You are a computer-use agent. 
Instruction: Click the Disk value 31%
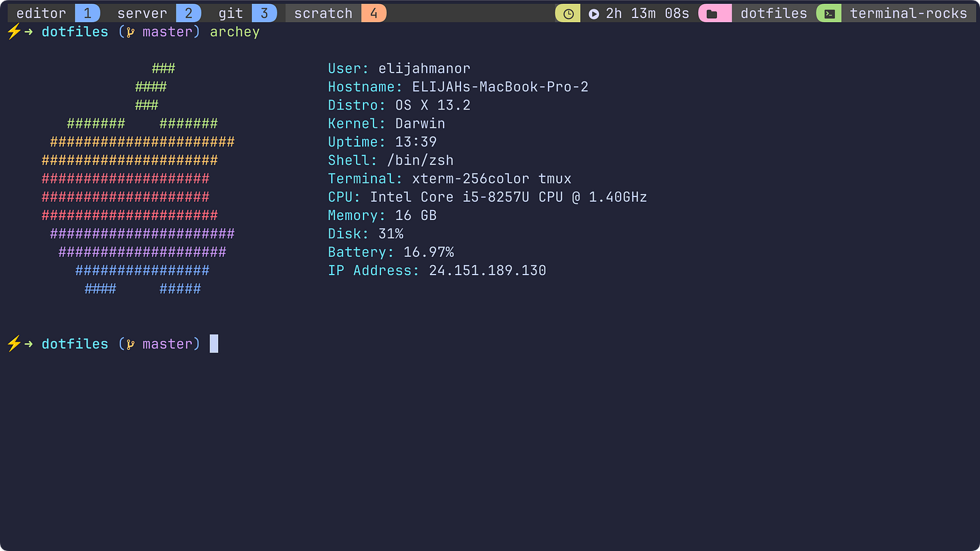pos(391,234)
